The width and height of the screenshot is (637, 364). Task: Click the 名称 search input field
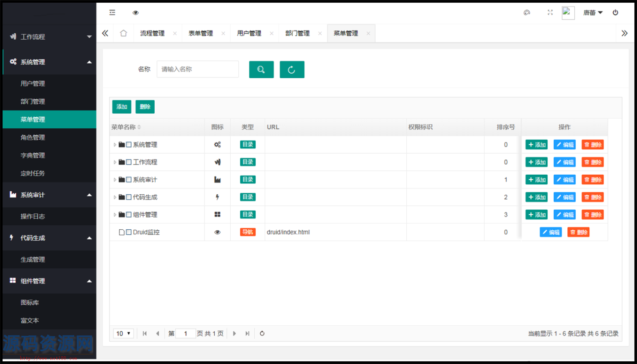(197, 69)
